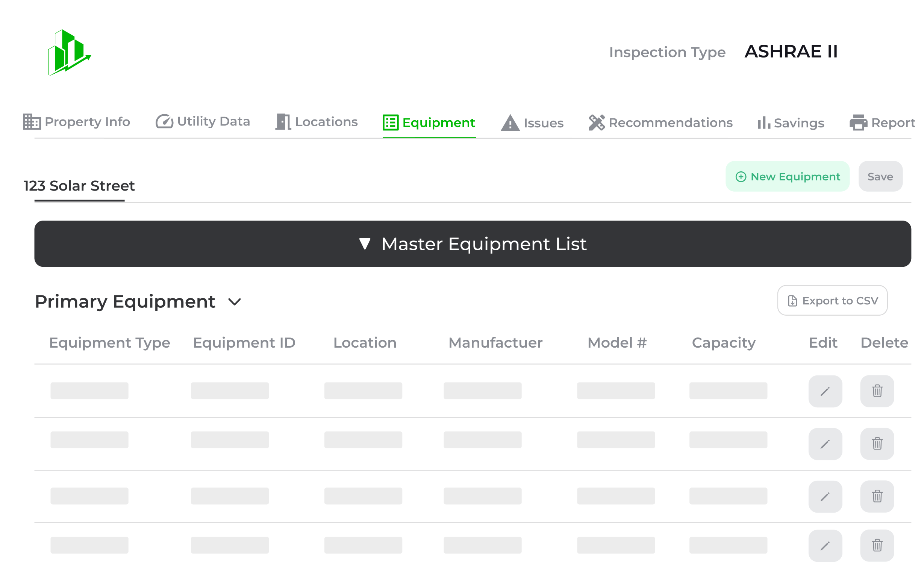Screen dimensions: 924x581
Task: Click trash icon in fourth row
Action: pos(877,545)
